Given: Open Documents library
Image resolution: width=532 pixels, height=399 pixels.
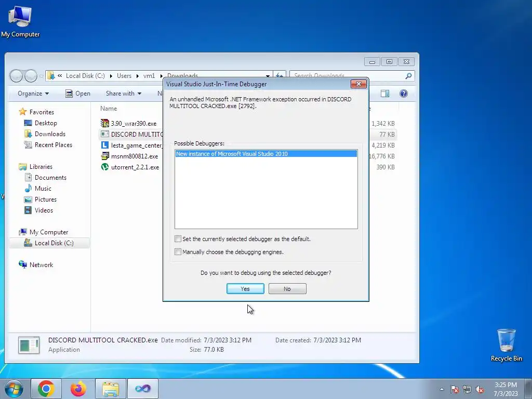Looking at the screenshot, I should (x=46, y=178).
